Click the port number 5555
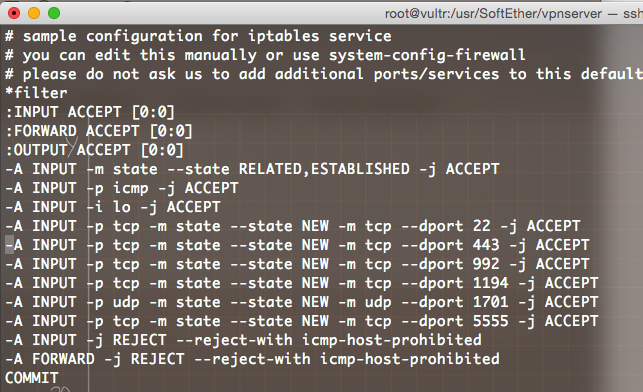 490,321
